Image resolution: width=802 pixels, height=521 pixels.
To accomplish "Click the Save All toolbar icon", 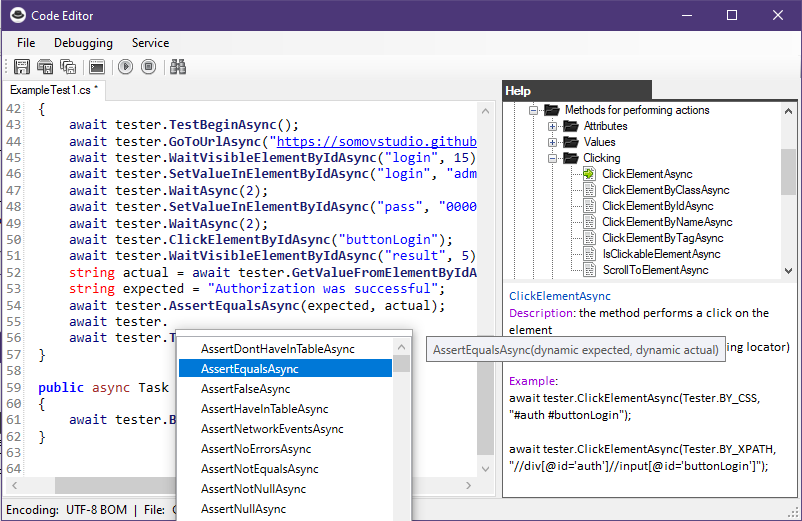I will coord(68,67).
